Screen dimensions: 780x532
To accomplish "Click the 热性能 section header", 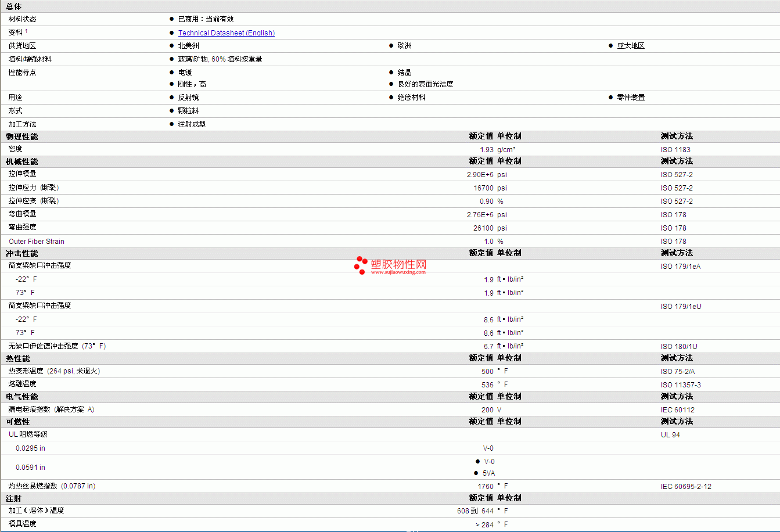I will (x=18, y=358).
